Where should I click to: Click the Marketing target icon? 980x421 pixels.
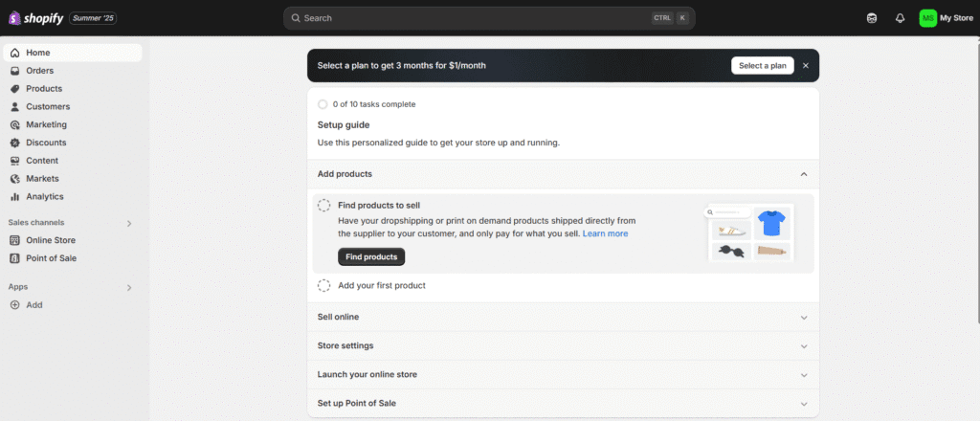click(x=15, y=124)
